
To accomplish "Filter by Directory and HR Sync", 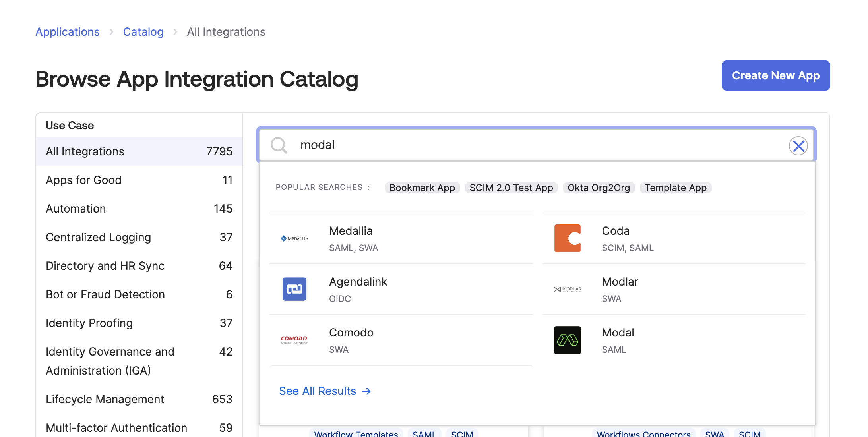I will 105,266.
